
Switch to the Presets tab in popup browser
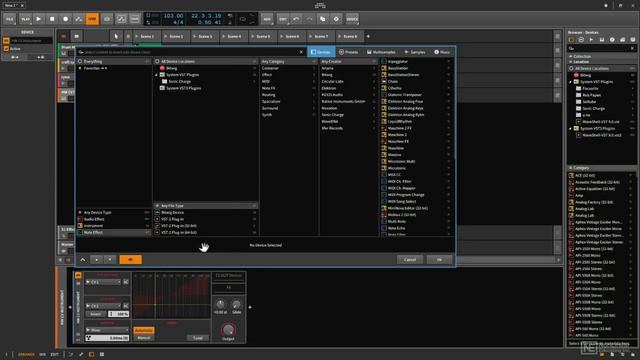pos(349,52)
